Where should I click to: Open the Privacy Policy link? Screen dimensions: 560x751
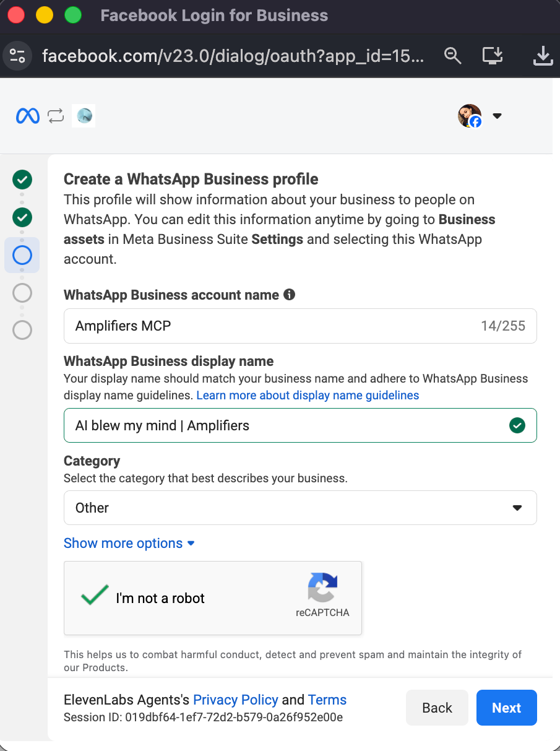click(x=236, y=700)
